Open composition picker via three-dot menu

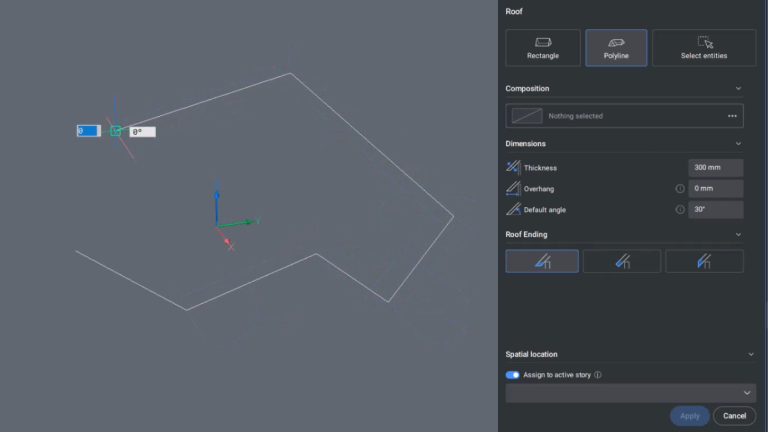[732, 116]
